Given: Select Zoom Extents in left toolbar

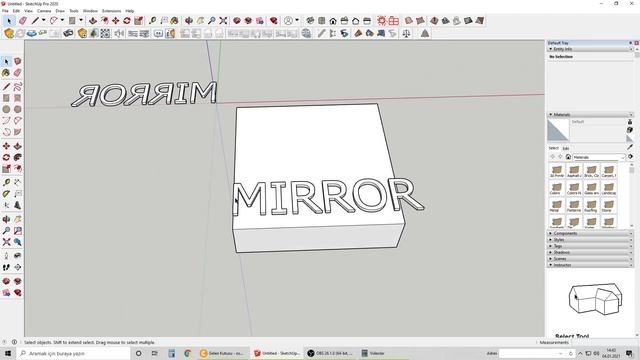Looking at the screenshot, I should pyautogui.click(x=6, y=242).
